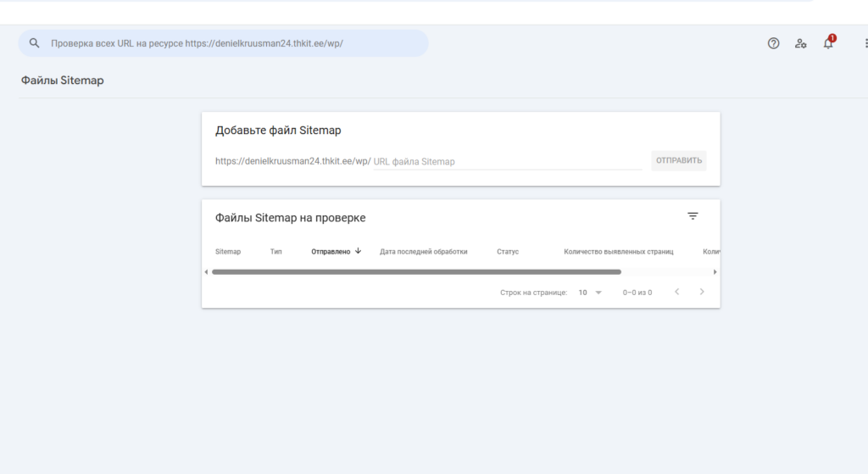Open the three-dot menu at top right
This screenshot has width=868, height=474.
(x=865, y=43)
